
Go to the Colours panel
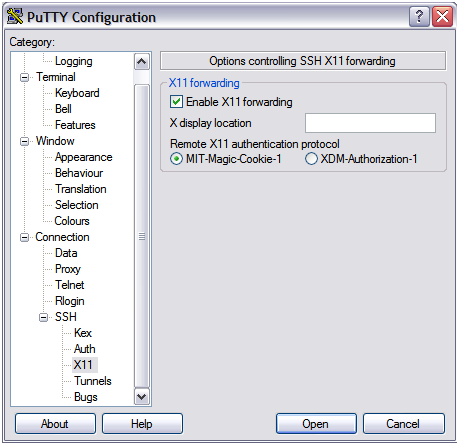[72, 221]
